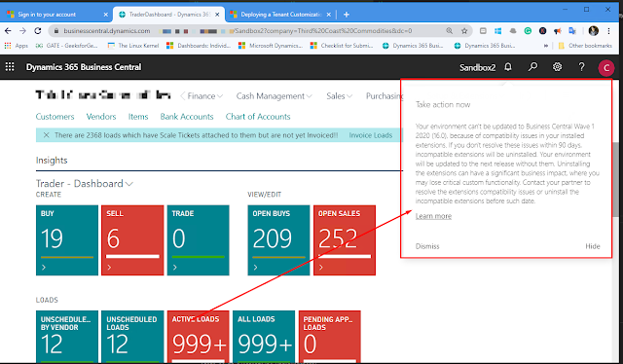Open the ACTIVE LOADS tile
Screen dimensions: 623x364
click(198, 336)
